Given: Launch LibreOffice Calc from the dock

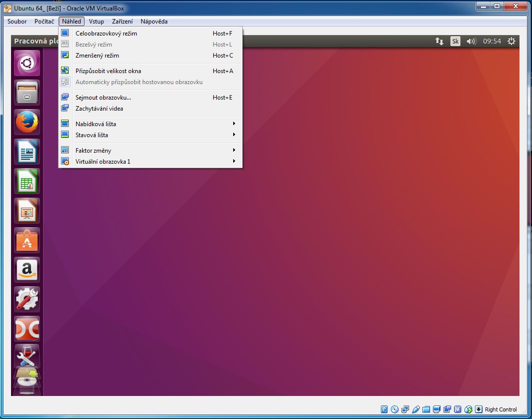Looking at the screenshot, I should 27,181.
